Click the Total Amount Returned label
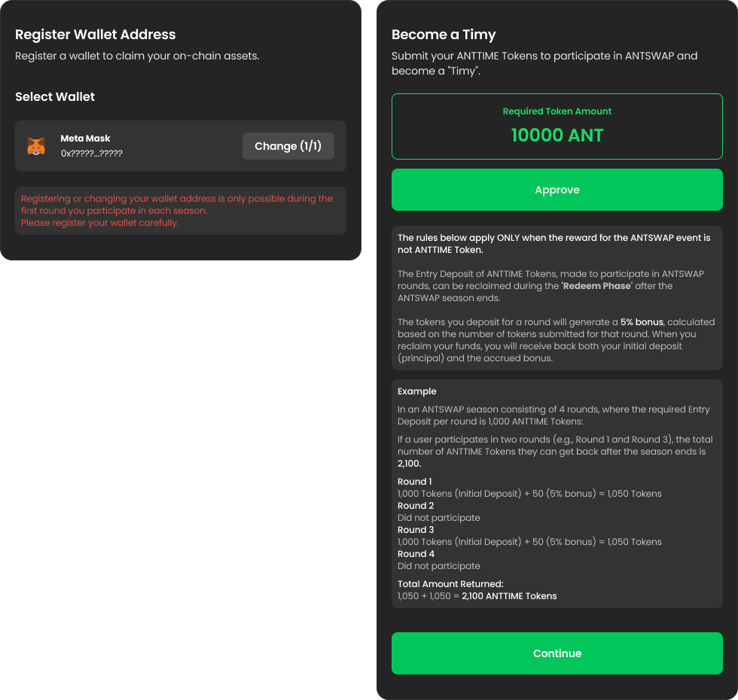Screen dimensions: 738x700 tap(450, 584)
